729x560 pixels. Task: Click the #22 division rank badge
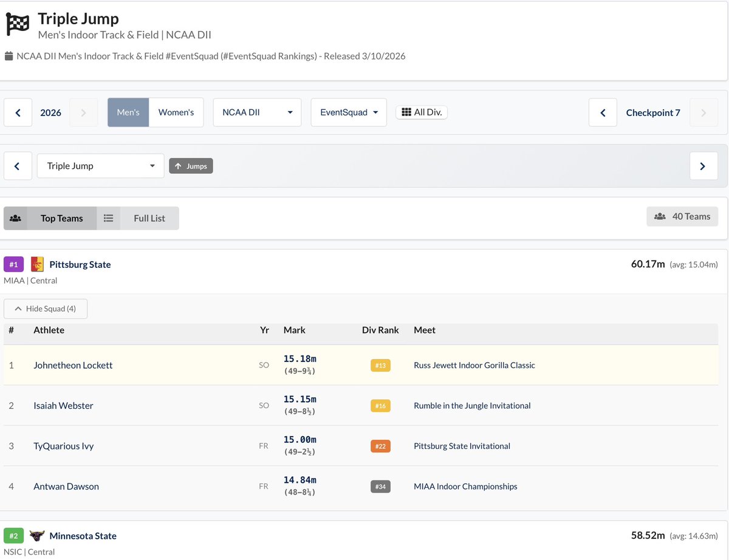point(380,446)
